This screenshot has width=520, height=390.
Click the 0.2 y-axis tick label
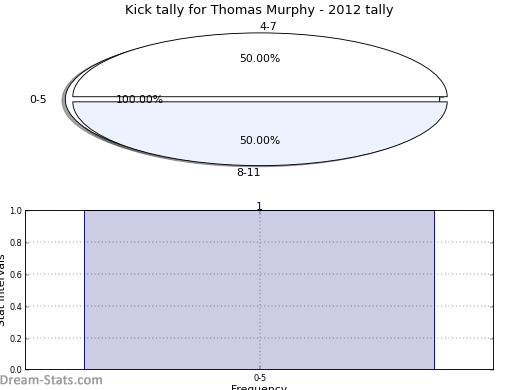click(16, 338)
